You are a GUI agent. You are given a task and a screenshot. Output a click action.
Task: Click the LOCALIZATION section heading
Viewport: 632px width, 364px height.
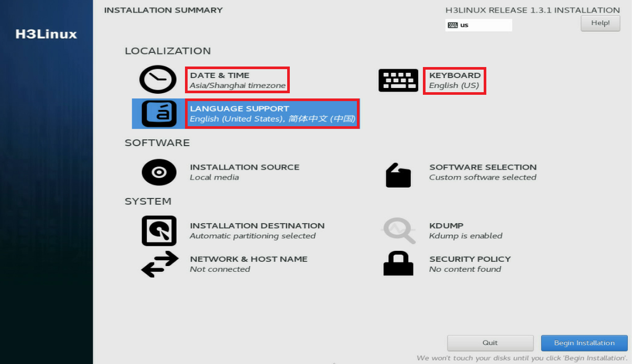coord(168,51)
